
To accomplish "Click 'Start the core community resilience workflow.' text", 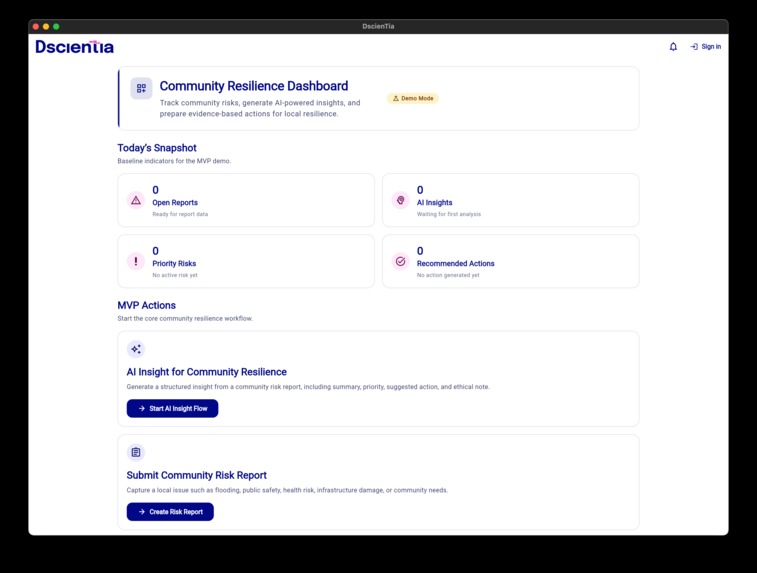I will coord(185,319).
